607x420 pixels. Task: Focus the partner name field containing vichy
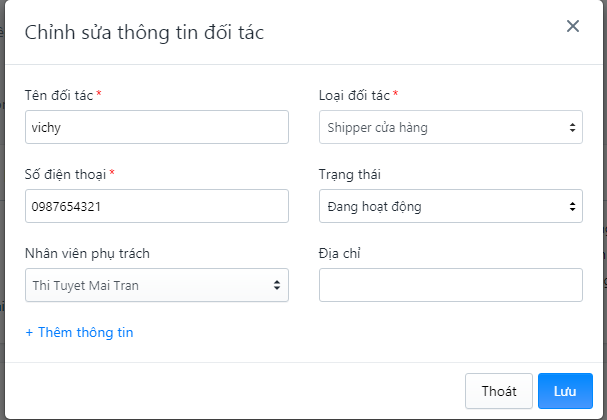pyautogui.click(x=157, y=127)
